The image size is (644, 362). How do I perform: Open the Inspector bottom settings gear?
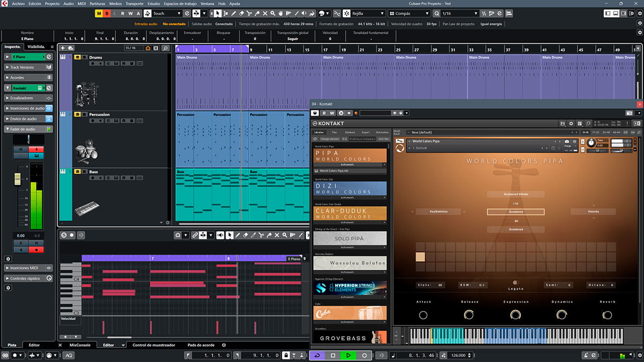pyautogui.click(x=8, y=288)
